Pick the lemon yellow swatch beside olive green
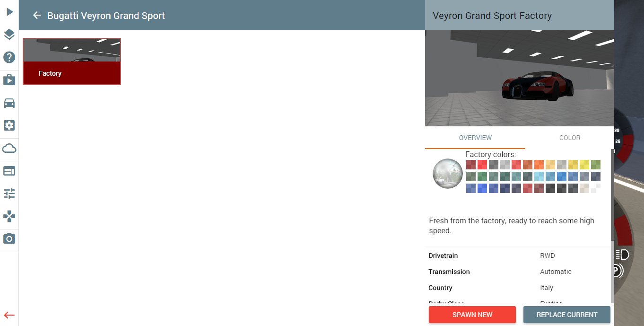 tap(584, 165)
